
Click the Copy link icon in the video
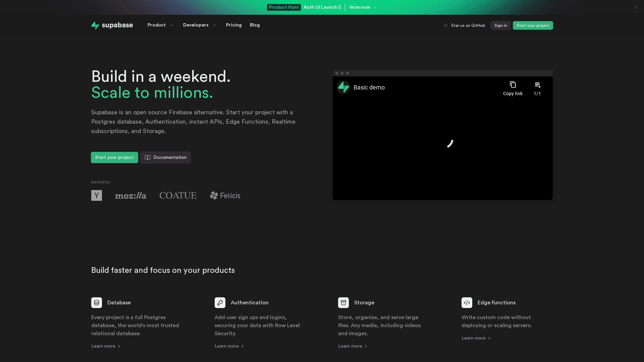(x=513, y=85)
